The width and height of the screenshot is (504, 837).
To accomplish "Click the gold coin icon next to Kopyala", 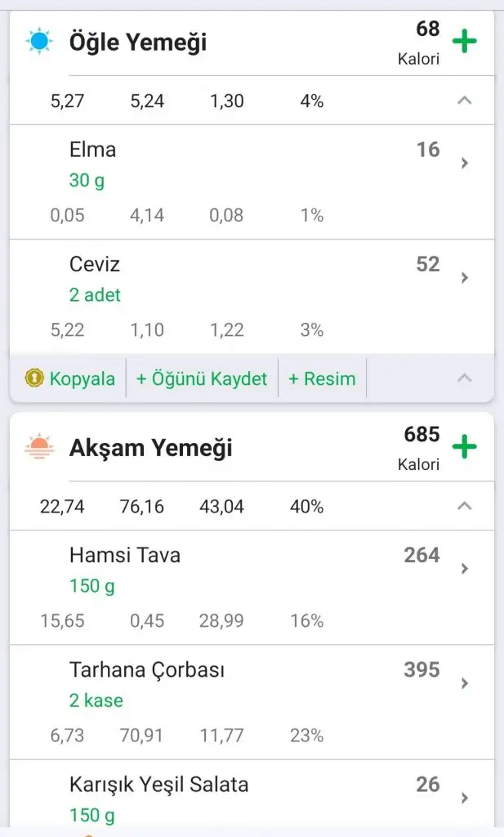I will [x=34, y=378].
